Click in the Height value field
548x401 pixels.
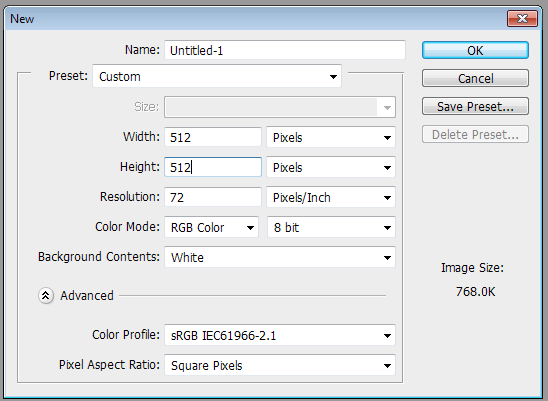pyautogui.click(x=213, y=167)
